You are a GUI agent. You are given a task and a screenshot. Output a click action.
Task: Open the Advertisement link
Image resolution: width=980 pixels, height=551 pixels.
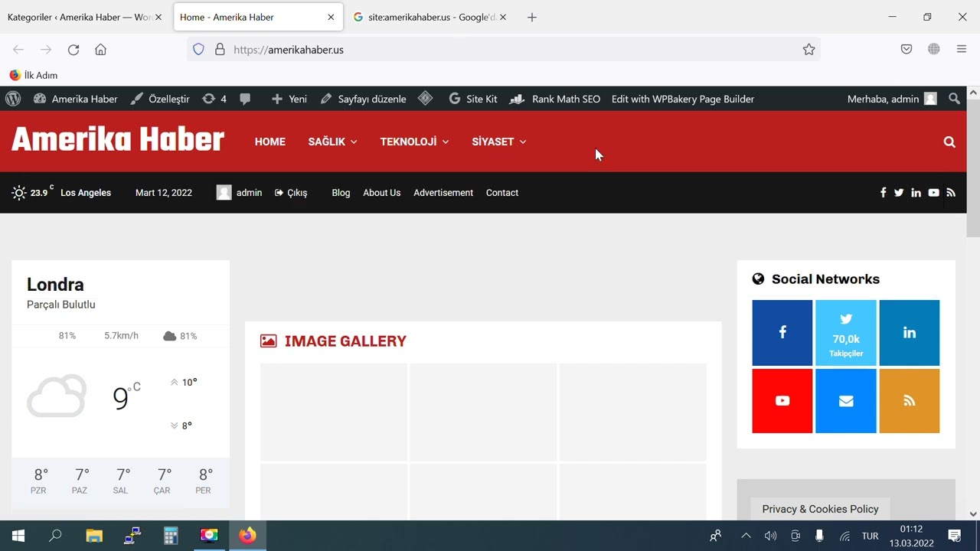443,193
